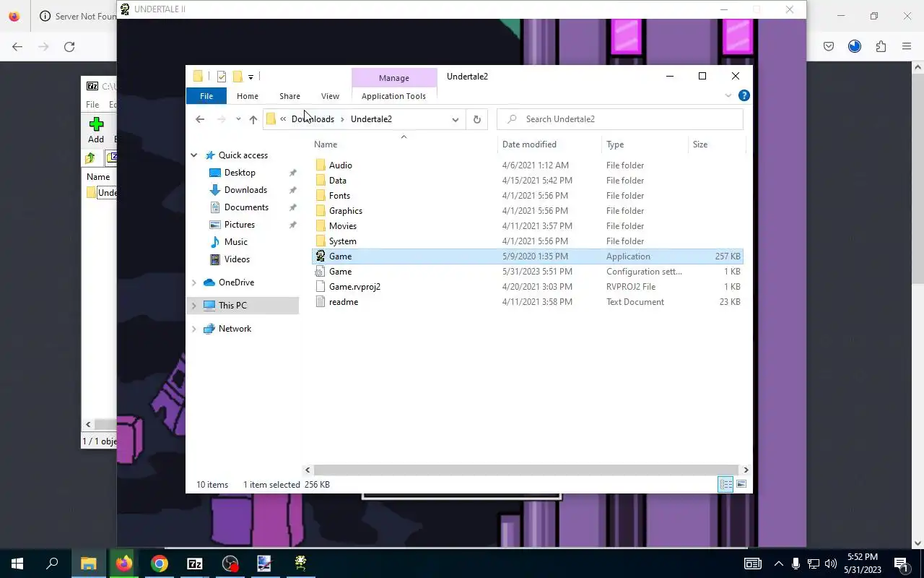Reload the Firefox page
The image size is (924, 578).
coord(69,46)
